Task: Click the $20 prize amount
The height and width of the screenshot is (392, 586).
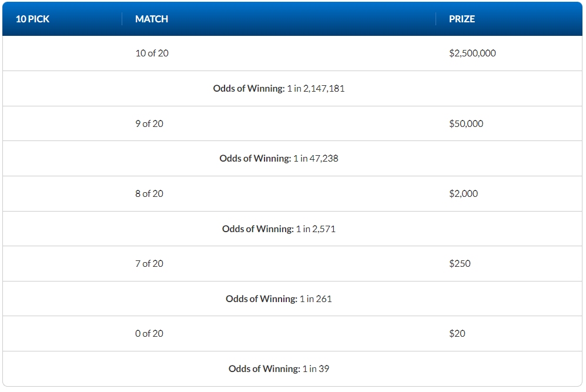Action: [457, 333]
